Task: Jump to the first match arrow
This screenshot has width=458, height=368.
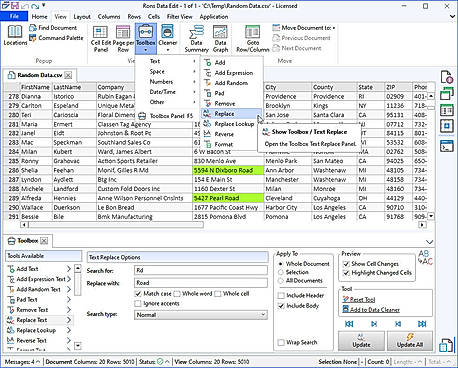Action: tap(349, 324)
